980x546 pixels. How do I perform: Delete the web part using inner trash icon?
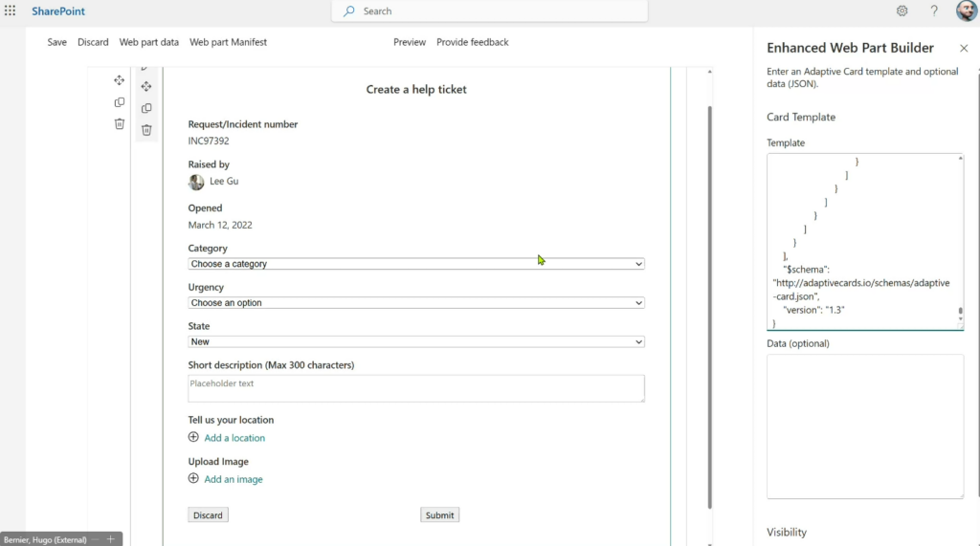(146, 130)
